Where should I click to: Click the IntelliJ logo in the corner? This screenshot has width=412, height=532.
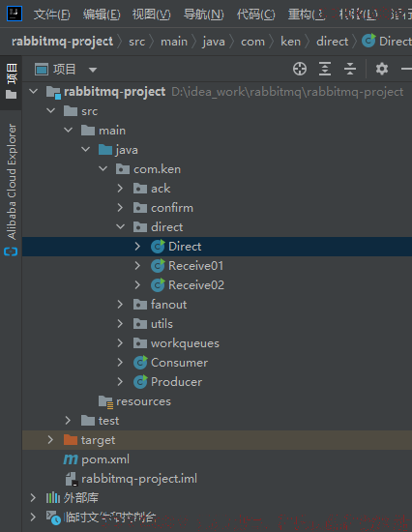point(15,14)
